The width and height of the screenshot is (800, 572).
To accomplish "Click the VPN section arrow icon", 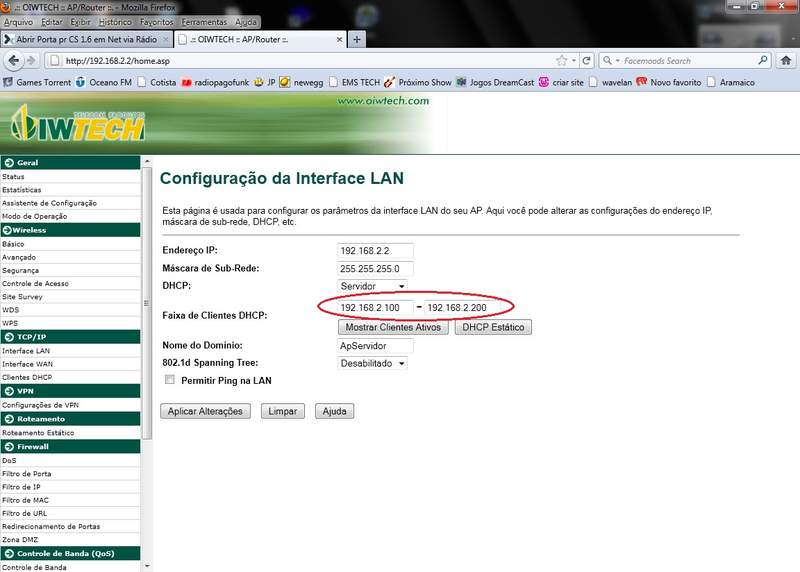I will 9,391.
